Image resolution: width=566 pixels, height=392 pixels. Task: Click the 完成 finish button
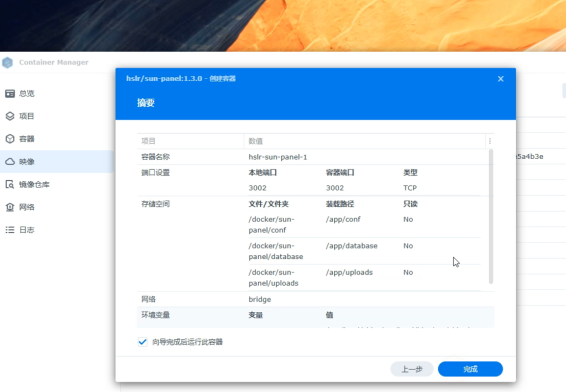click(470, 369)
